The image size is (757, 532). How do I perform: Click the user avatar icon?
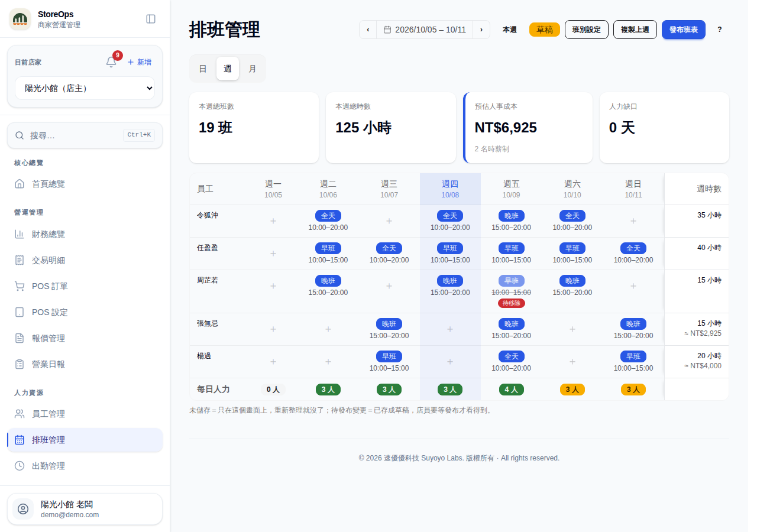tap(23, 509)
